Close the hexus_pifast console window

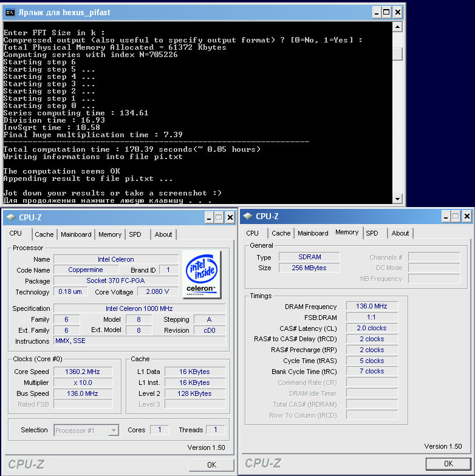[397, 12]
